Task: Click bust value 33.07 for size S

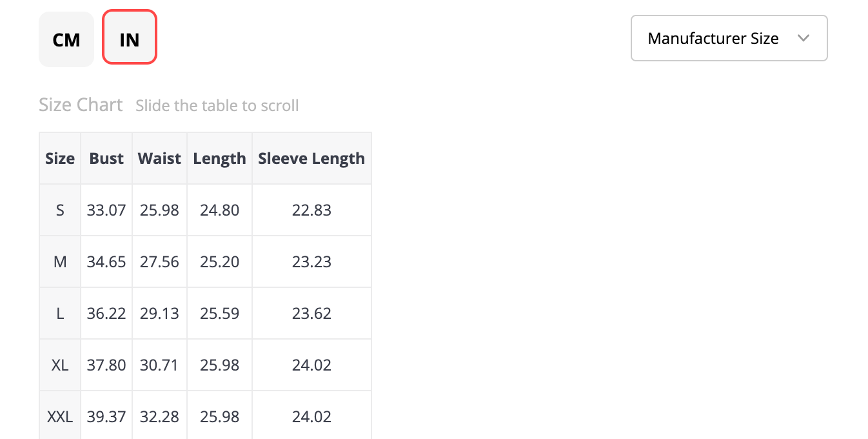Action: point(106,210)
